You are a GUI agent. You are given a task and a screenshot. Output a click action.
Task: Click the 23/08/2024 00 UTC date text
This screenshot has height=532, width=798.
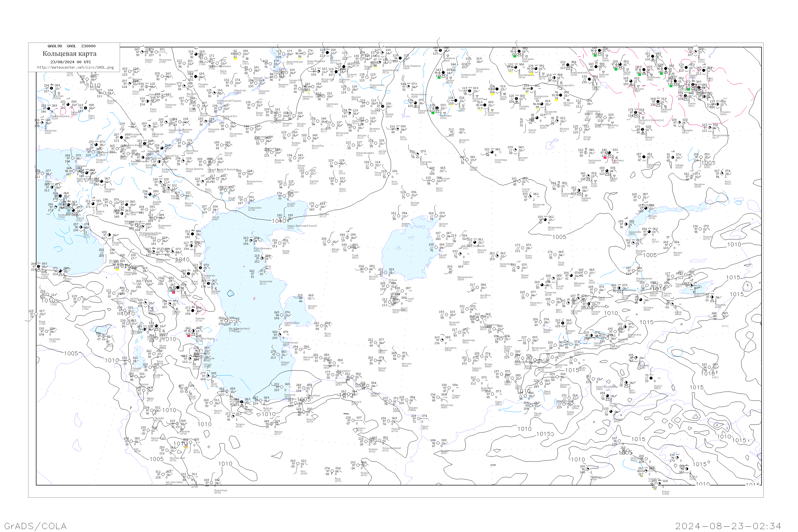pos(70,62)
